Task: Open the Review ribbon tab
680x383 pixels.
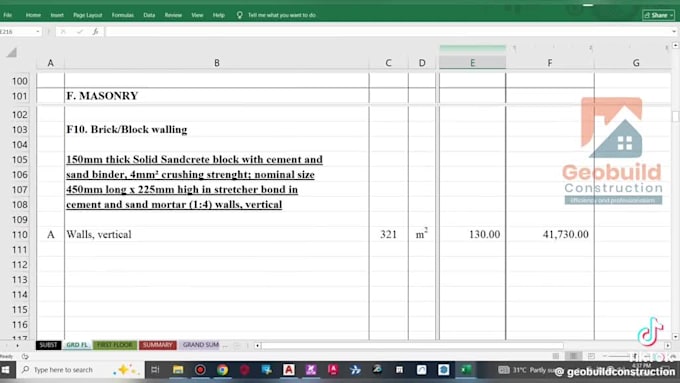Action: coord(173,15)
